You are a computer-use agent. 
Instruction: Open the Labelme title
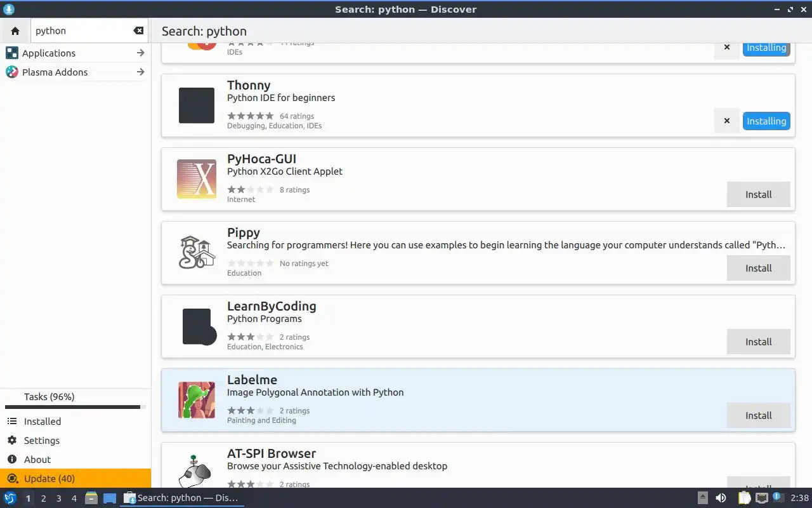point(252,380)
